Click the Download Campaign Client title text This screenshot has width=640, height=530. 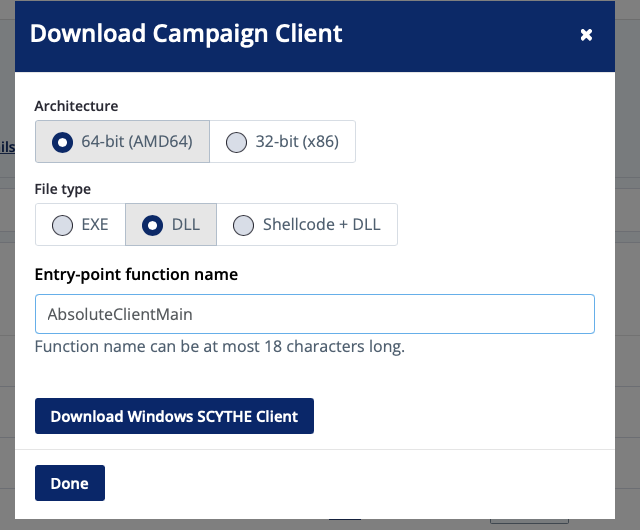click(x=186, y=33)
